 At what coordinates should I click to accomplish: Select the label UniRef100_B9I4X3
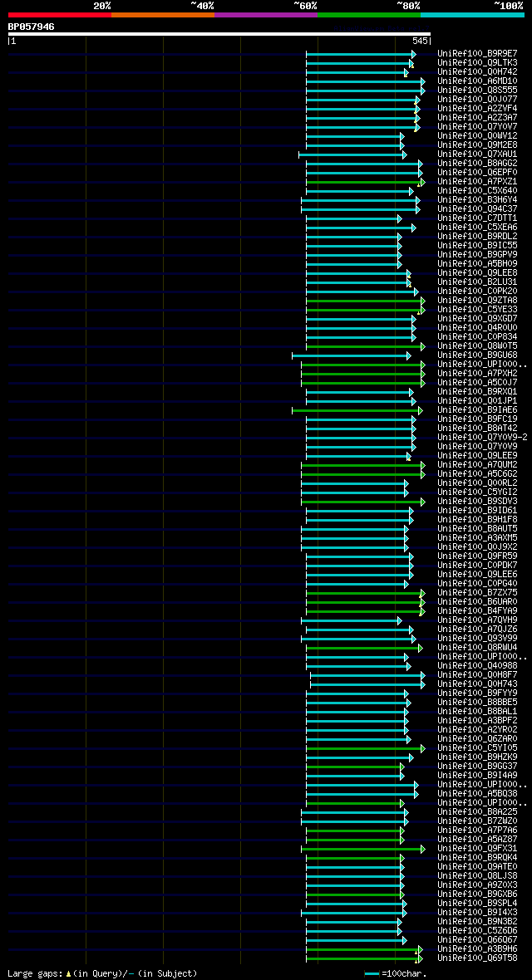tap(477, 912)
